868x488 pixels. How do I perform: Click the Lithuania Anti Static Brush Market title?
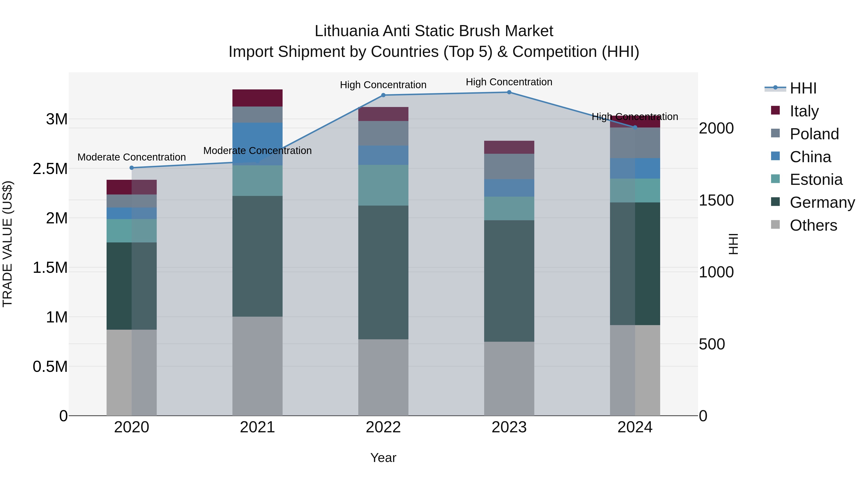click(434, 31)
